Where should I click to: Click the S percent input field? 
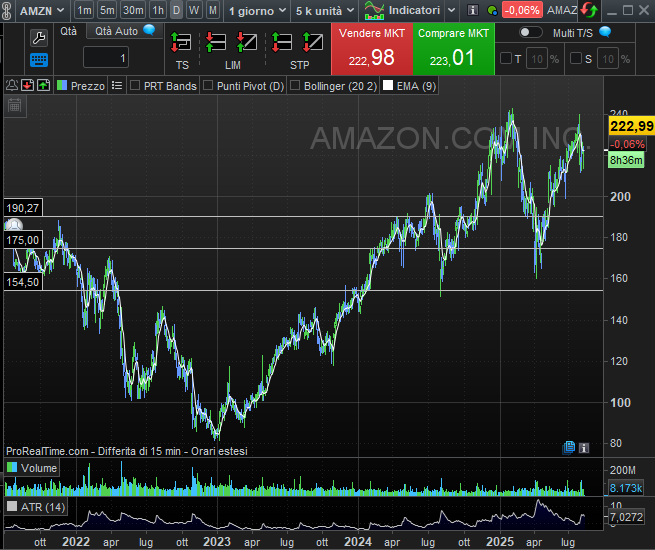tap(608, 59)
